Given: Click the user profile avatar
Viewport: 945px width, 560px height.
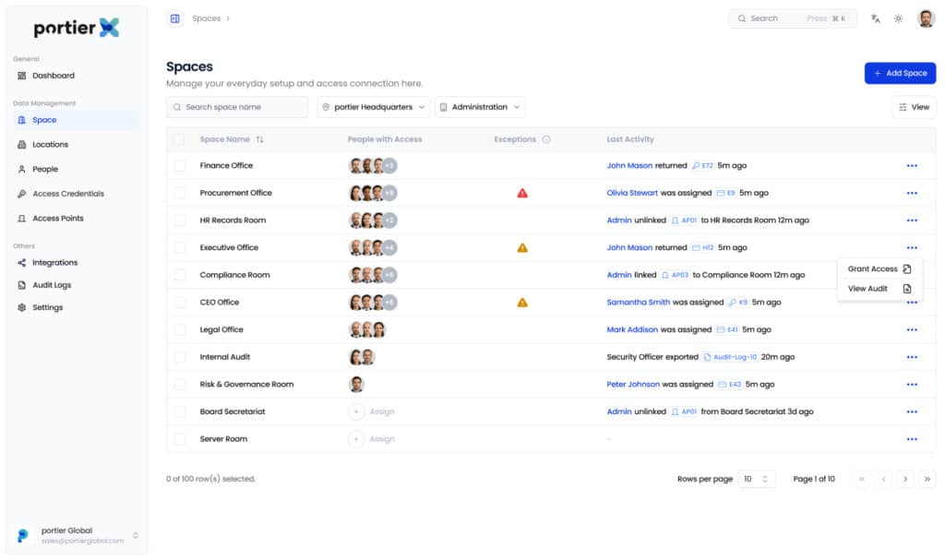Looking at the screenshot, I should pyautogui.click(x=926, y=18).
